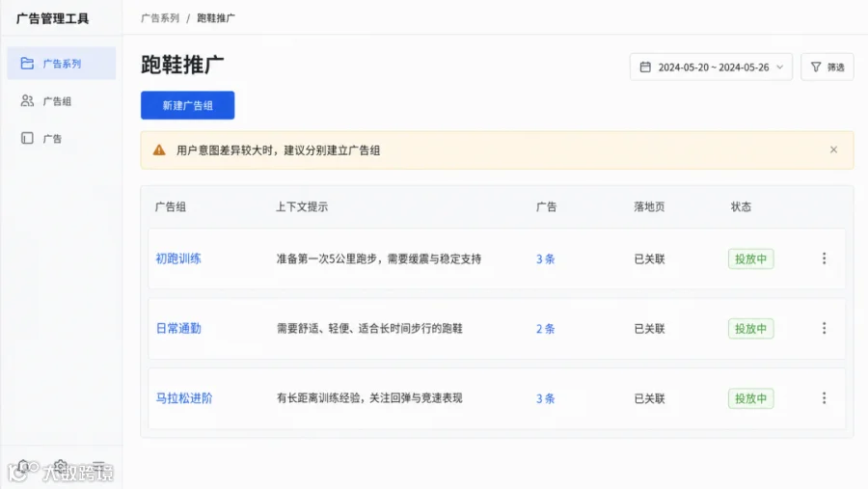Navigate to 广告系列 in the breadcrumb
The width and height of the screenshot is (868, 489).
160,18
